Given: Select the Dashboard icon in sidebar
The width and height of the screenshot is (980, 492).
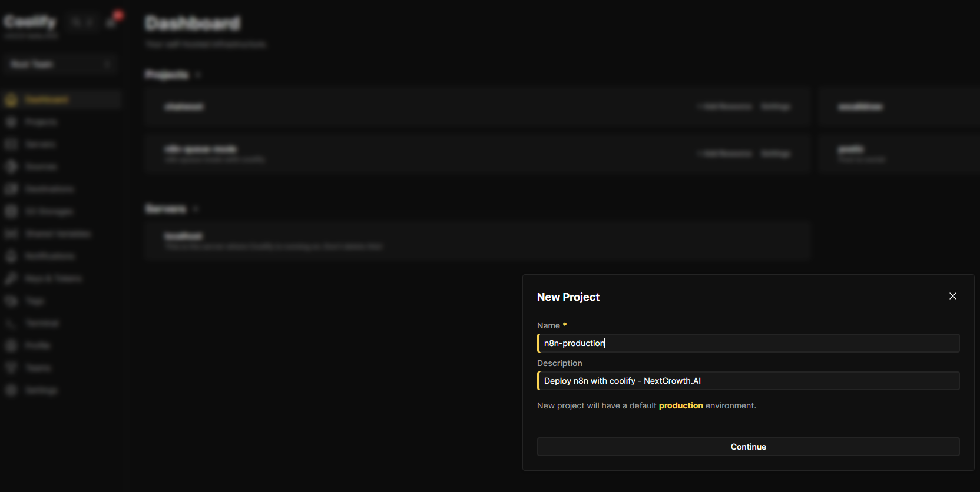Looking at the screenshot, I should 11,100.
